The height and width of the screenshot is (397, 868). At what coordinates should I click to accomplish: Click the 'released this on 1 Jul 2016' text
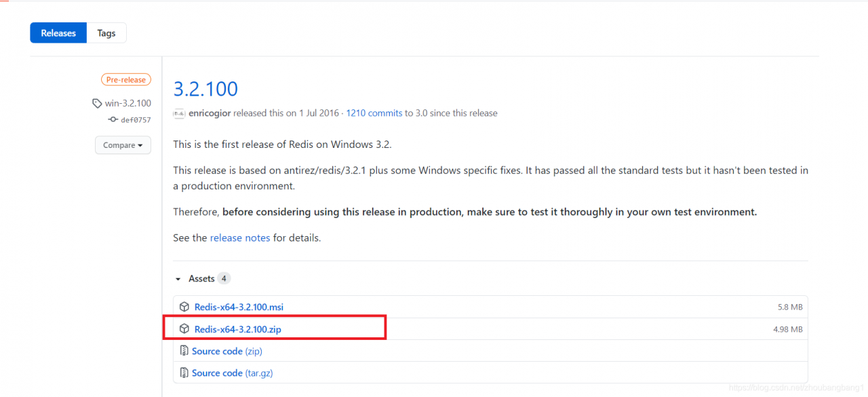(287, 113)
